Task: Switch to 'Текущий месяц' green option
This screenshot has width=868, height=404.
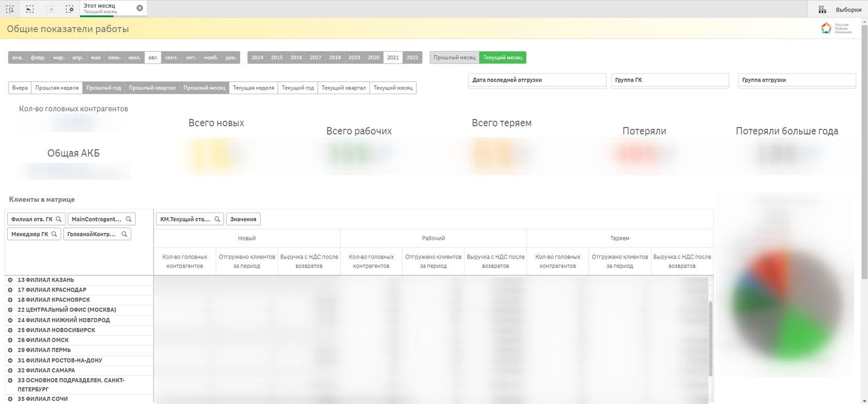Action: (x=503, y=57)
